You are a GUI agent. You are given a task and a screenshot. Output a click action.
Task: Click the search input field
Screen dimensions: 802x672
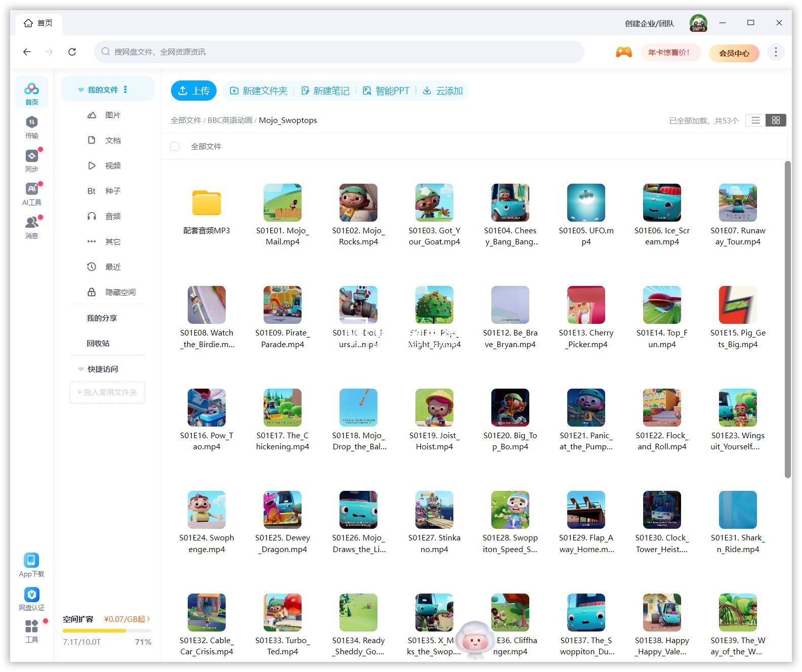point(339,52)
